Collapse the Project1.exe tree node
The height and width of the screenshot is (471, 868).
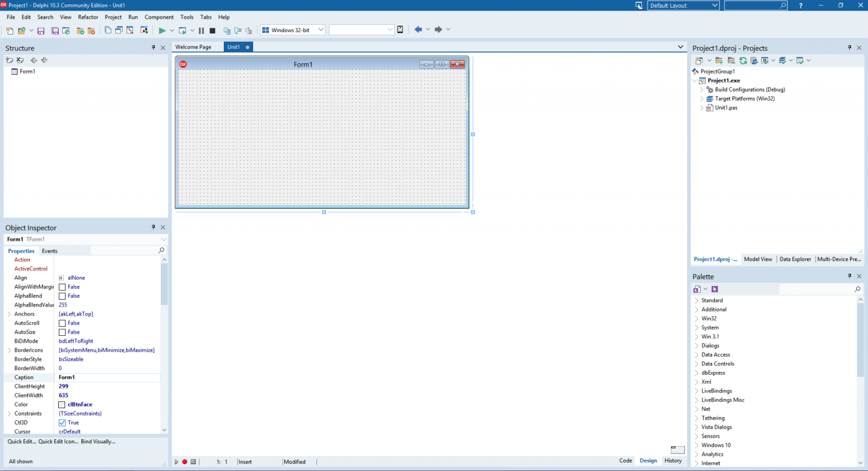click(695, 81)
